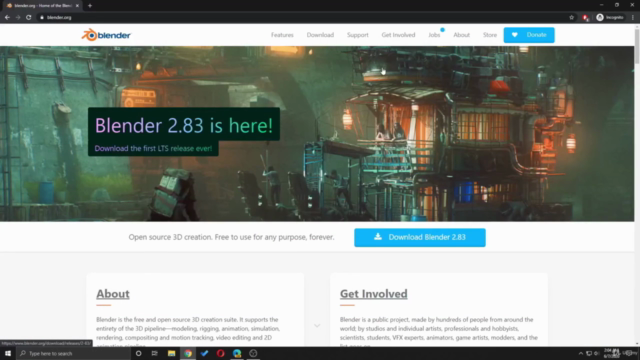Select the blender.org browser tab
The image size is (640, 360).
(x=41, y=5)
